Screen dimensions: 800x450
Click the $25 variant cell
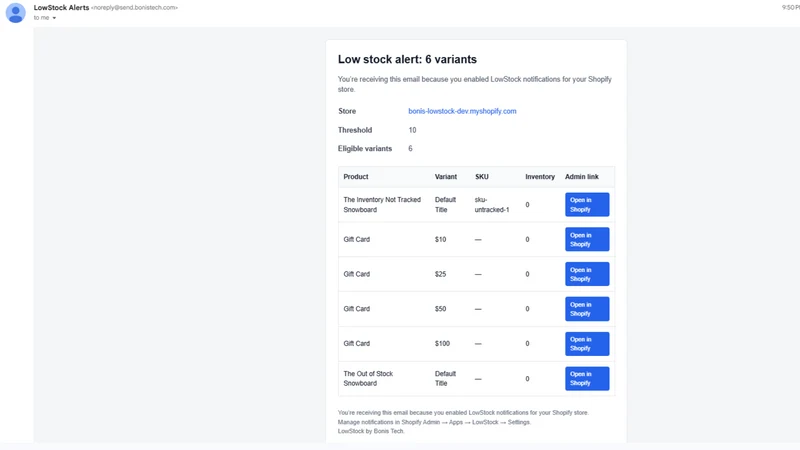point(440,274)
